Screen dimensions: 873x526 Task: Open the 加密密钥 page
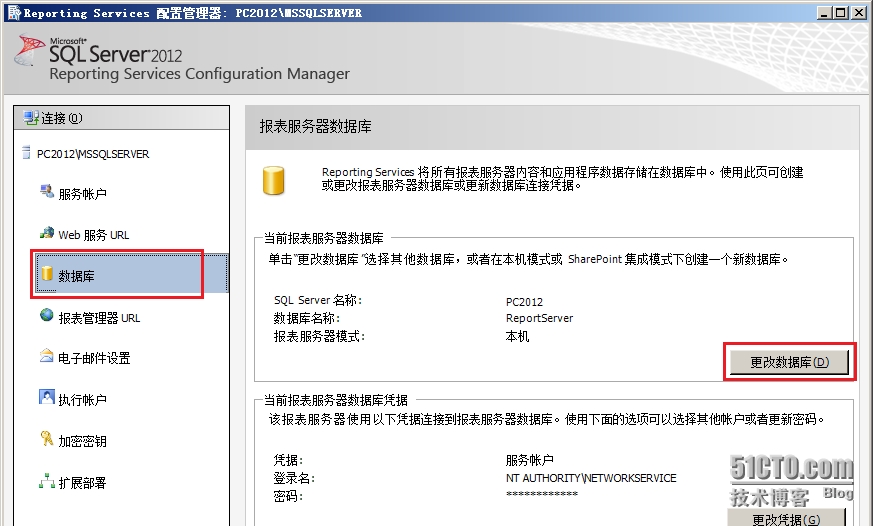[x=82, y=441]
